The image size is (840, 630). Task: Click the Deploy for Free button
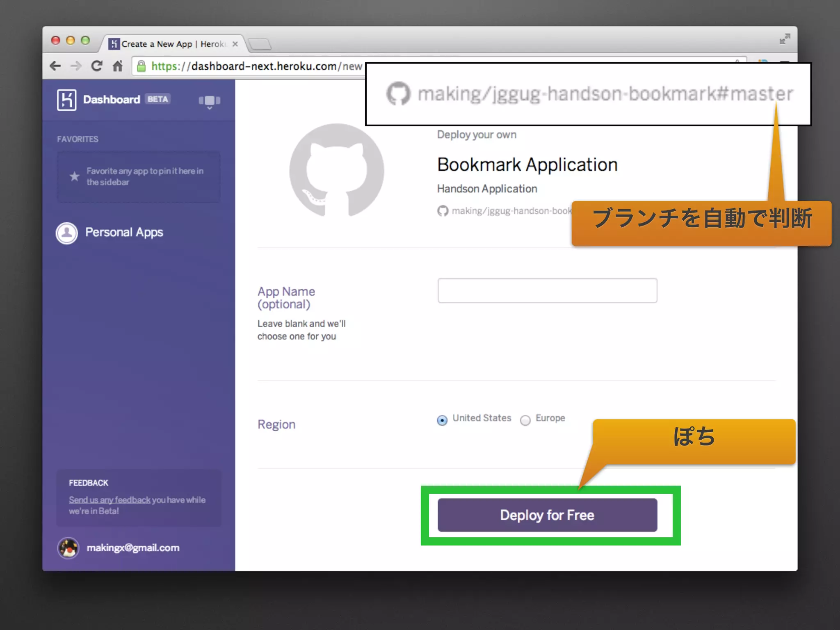[x=547, y=515]
